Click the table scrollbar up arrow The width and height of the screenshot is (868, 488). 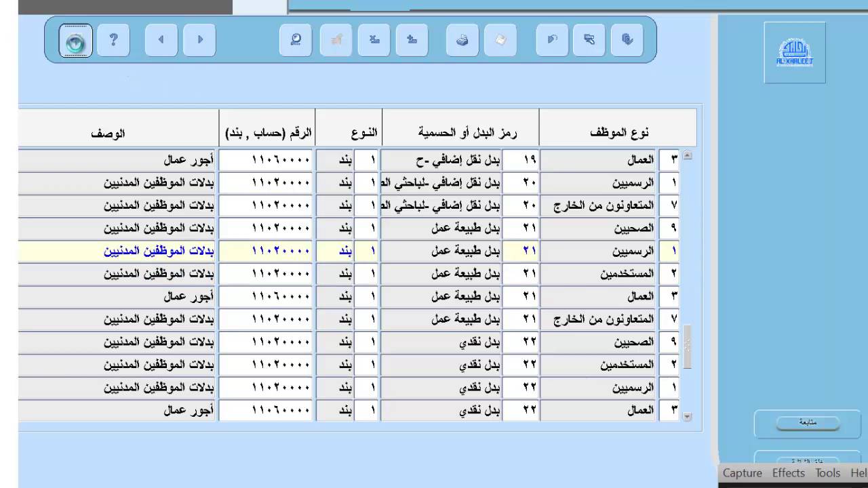(x=687, y=155)
